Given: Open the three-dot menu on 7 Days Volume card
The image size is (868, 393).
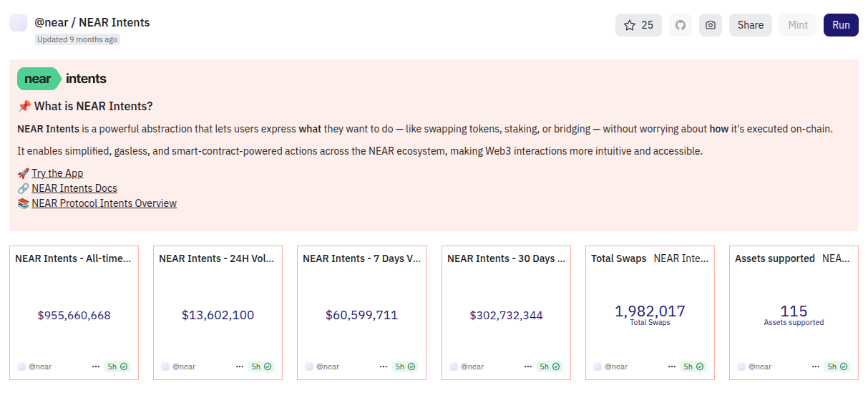Looking at the screenshot, I should click(x=384, y=367).
